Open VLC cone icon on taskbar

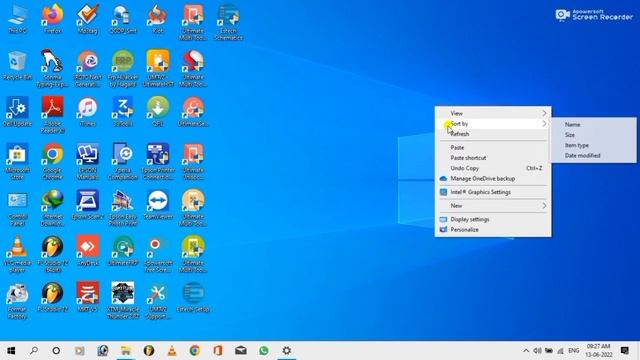pos(172,351)
